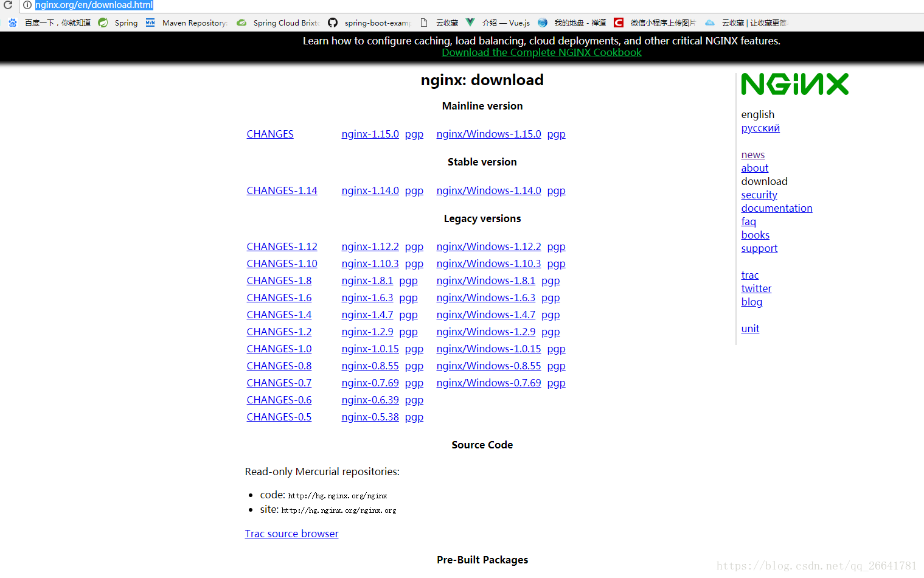Download nginx/Windows-1.14.0
Screen dimensions: 924x578
[488, 190]
